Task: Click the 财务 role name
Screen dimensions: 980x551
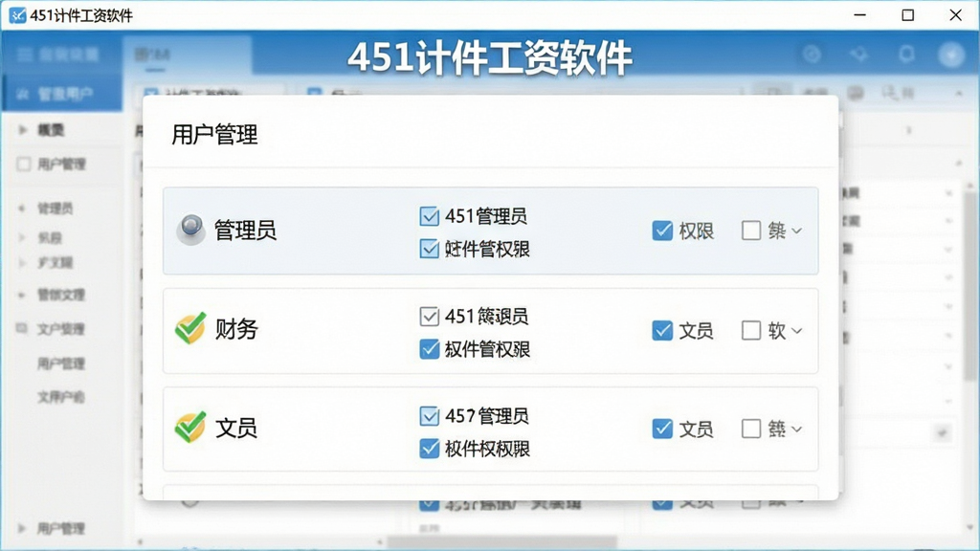Action: (236, 329)
